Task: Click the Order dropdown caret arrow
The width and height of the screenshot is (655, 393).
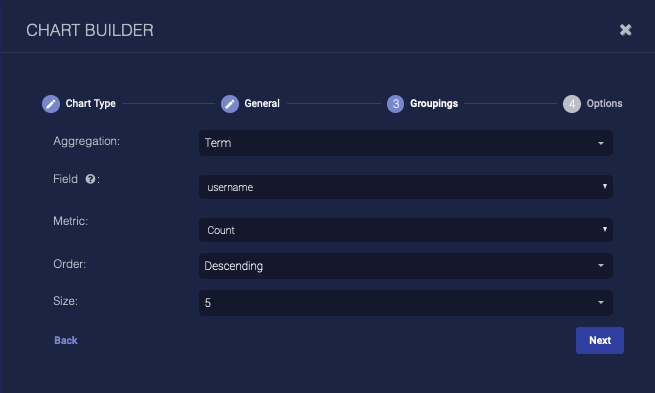Action: tap(601, 266)
